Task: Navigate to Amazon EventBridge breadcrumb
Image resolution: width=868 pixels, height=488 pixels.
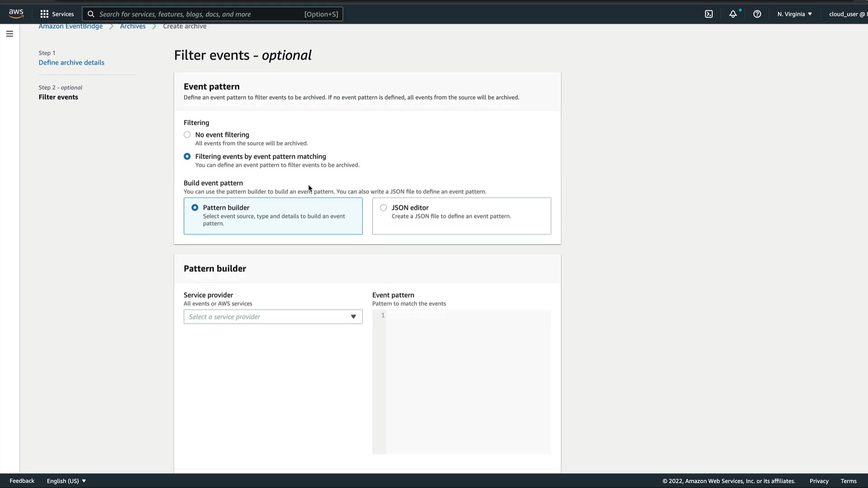Action: tap(71, 26)
